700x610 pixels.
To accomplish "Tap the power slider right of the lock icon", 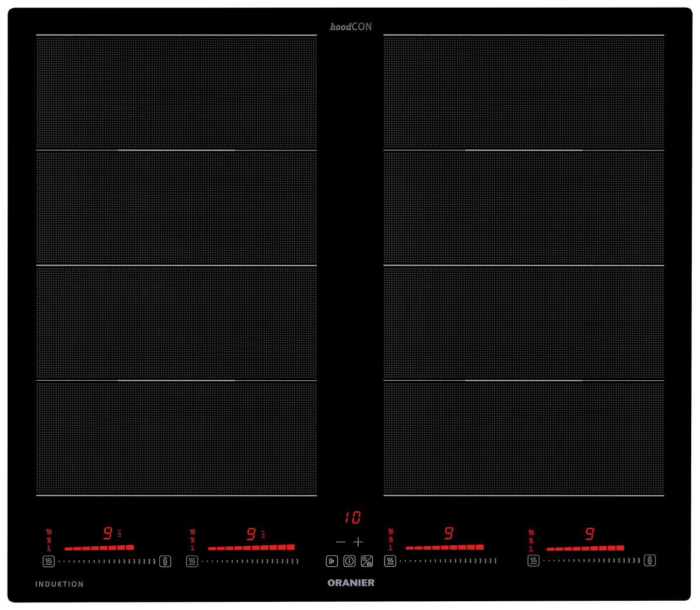I will click(x=448, y=561).
